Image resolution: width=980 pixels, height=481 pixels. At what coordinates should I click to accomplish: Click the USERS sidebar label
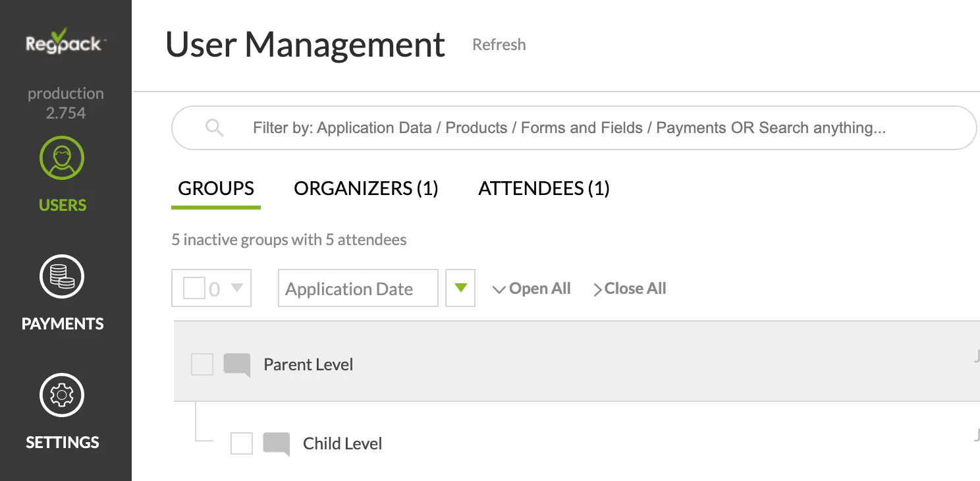[63, 206]
